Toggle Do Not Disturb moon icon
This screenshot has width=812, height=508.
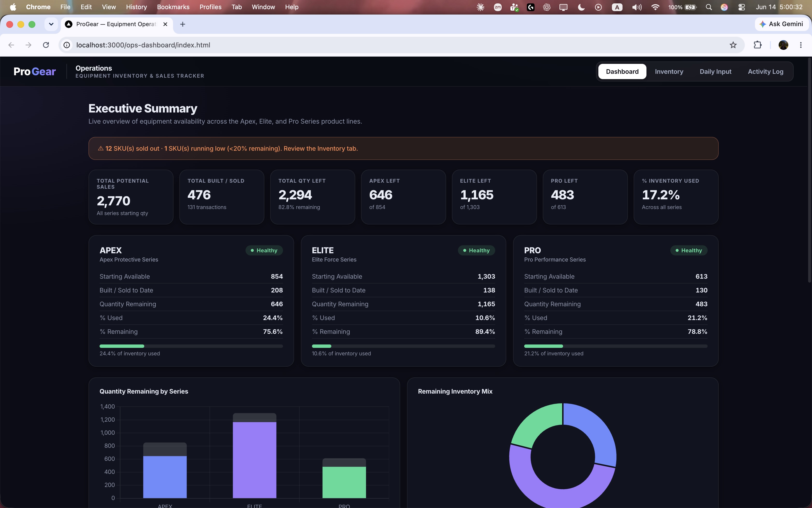coord(581,7)
